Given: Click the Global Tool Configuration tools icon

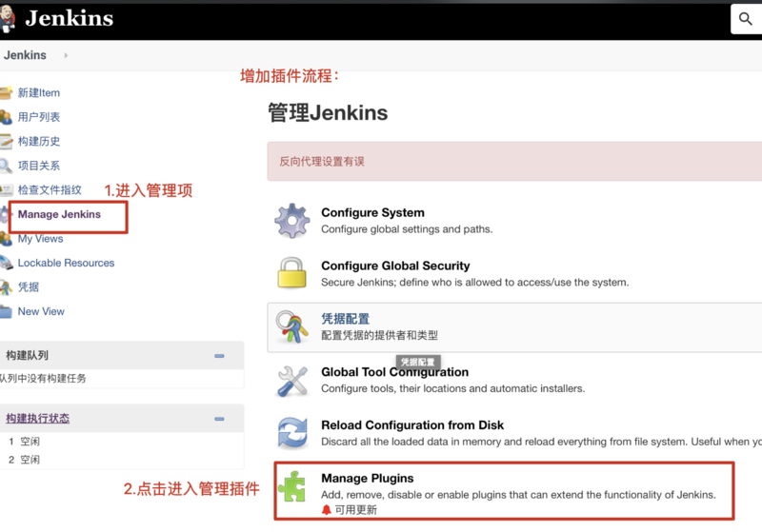Looking at the screenshot, I should pyautogui.click(x=292, y=381).
